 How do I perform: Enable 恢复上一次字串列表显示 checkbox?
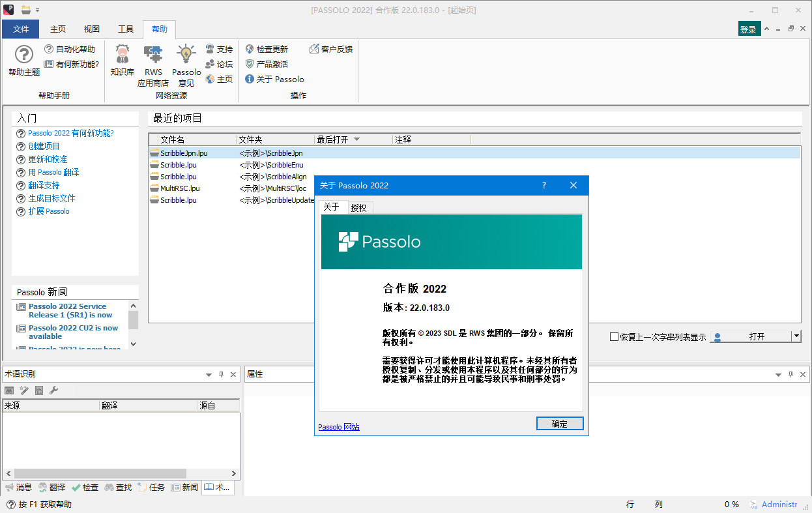[x=613, y=336]
